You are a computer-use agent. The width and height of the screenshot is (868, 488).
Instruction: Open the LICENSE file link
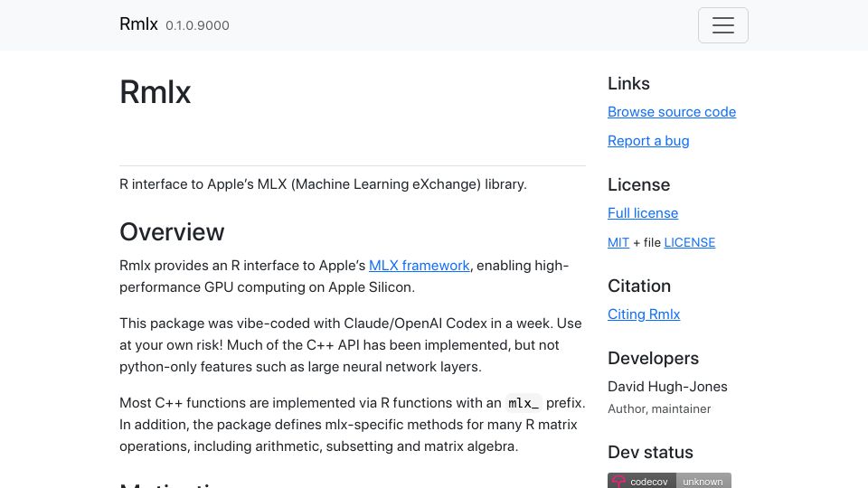click(x=690, y=242)
